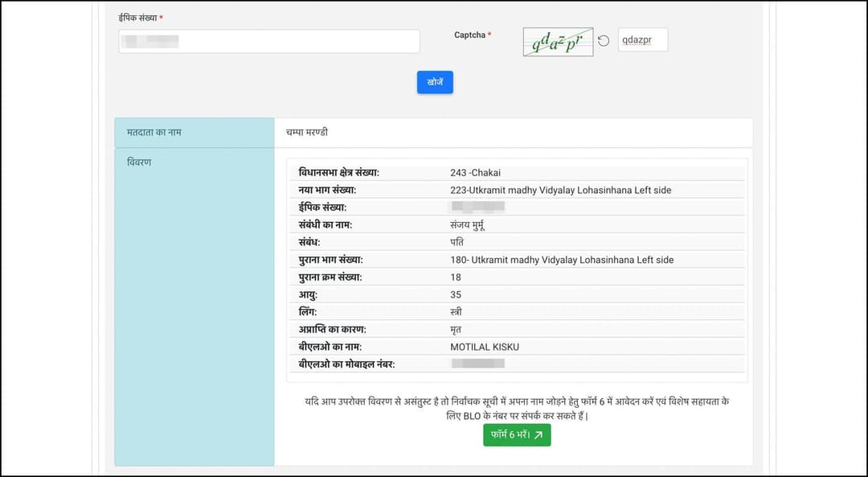Image resolution: width=868 pixels, height=477 pixels.
Task: Click the blurred BLO mobile number
Action: 477,364
